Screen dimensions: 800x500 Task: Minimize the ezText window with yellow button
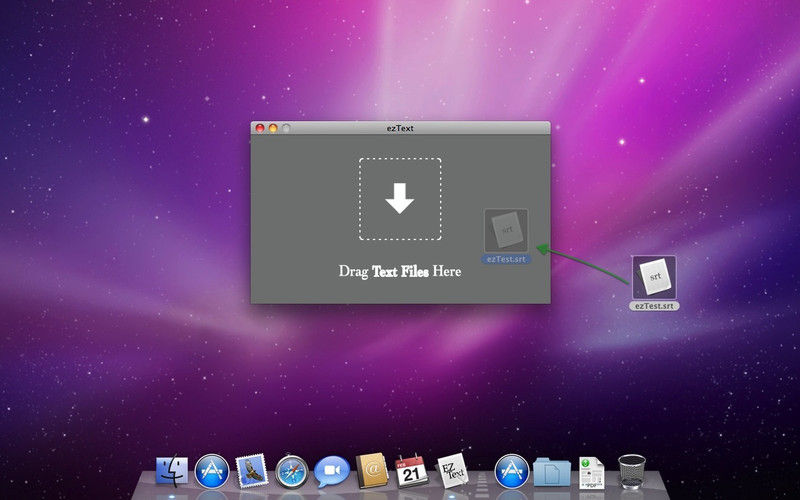coord(273,128)
